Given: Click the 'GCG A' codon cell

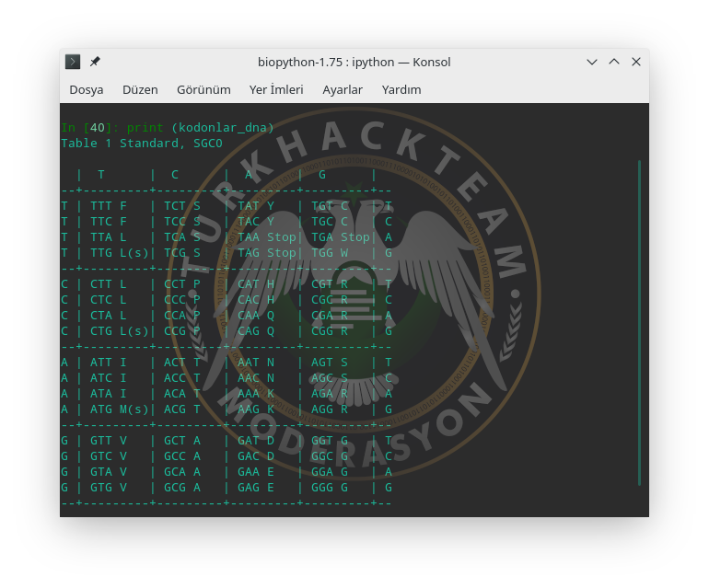Looking at the screenshot, I should point(182,488).
